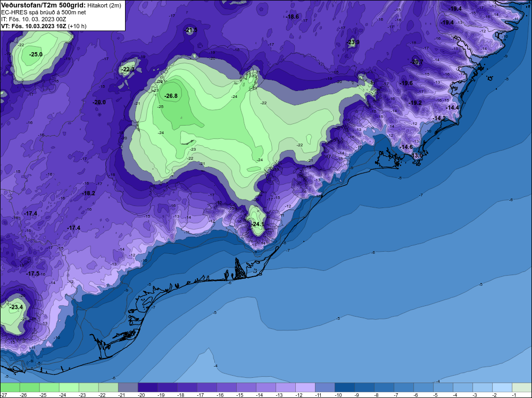532x398 pixels.
Task: Select the -19.6 temperature label
Action: point(406,83)
